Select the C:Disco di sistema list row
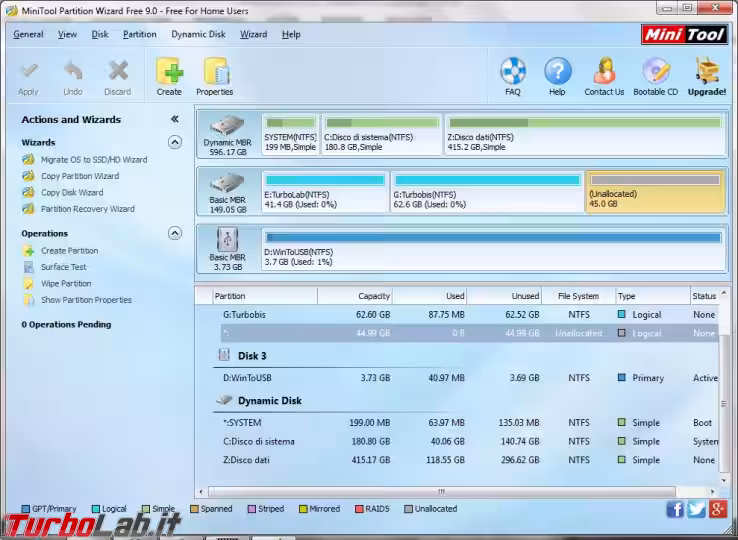Viewport: 738px width, 540px height. (x=469, y=442)
